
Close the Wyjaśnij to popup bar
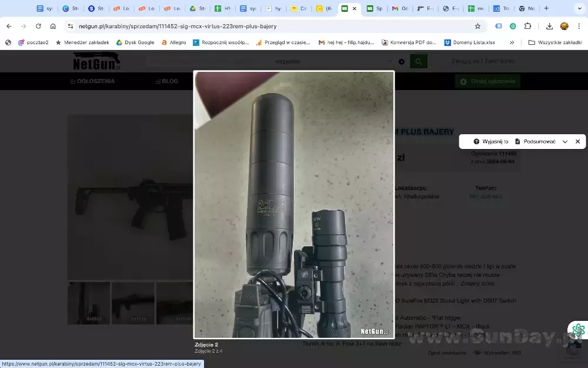[577, 141]
